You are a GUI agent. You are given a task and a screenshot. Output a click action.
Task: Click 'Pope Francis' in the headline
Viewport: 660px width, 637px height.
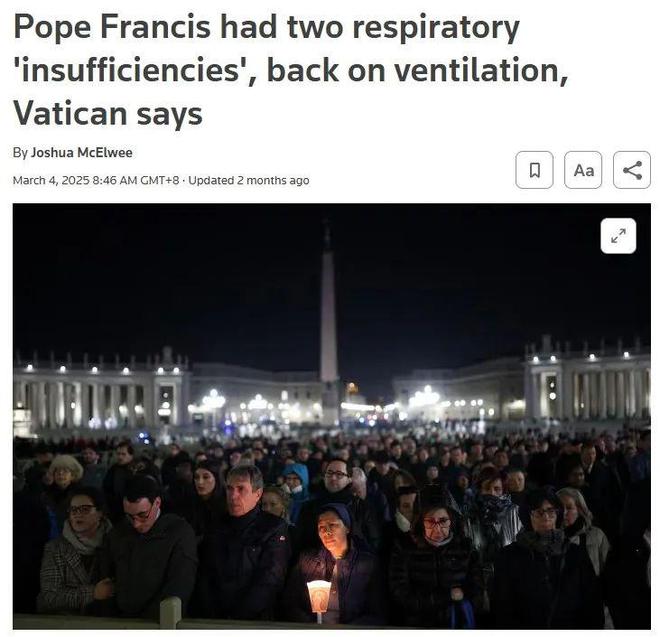coord(112,27)
